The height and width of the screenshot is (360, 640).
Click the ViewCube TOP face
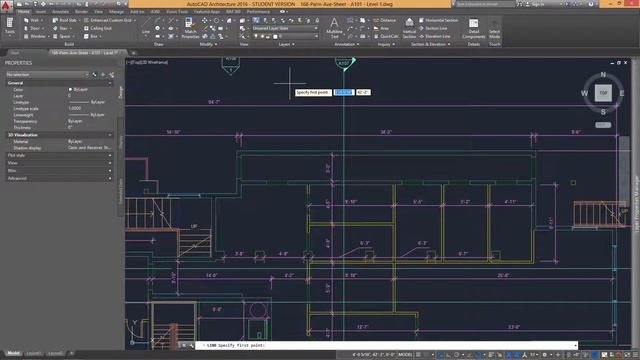coord(603,93)
